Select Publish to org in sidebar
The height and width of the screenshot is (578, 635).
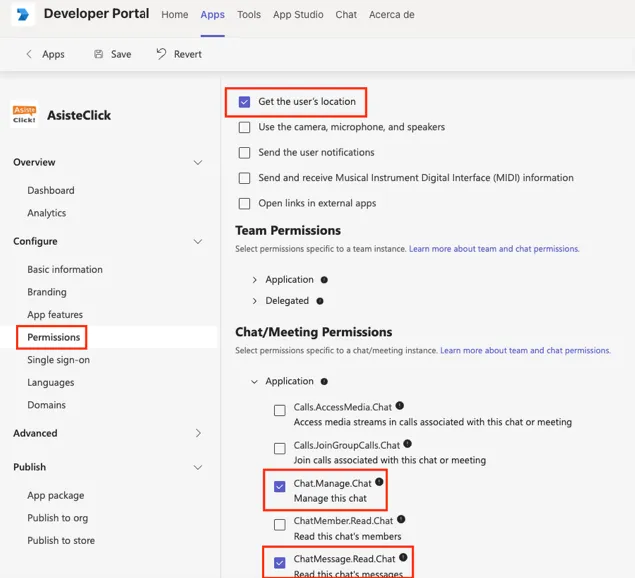point(58,518)
